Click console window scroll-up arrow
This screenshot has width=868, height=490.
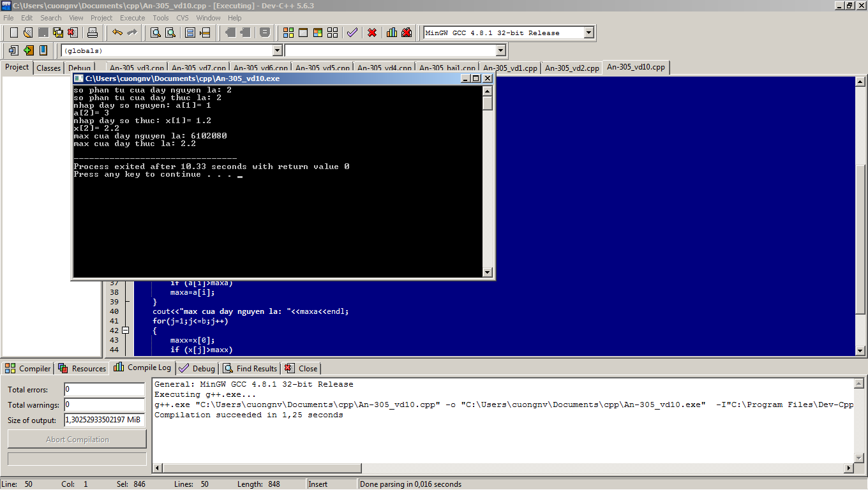[488, 91]
